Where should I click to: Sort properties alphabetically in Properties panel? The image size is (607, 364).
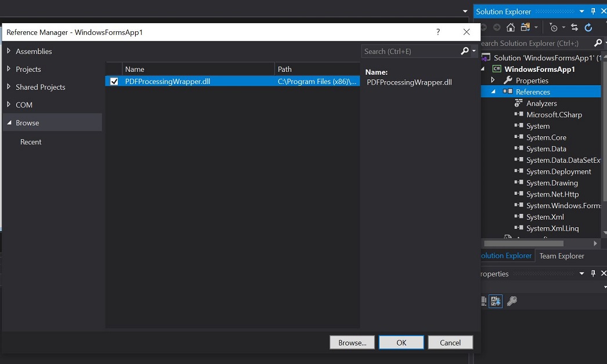coord(495,301)
